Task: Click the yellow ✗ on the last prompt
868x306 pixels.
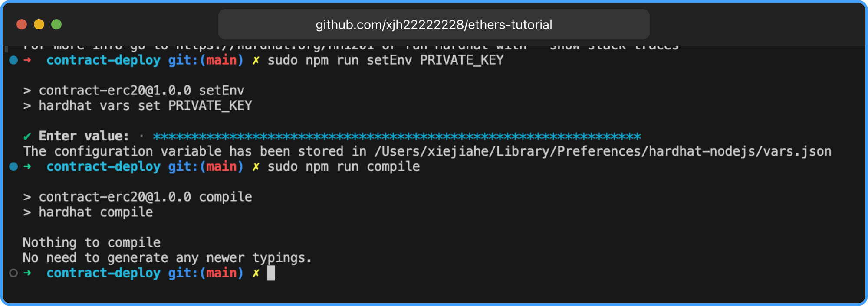Action: [x=256, y=273]
